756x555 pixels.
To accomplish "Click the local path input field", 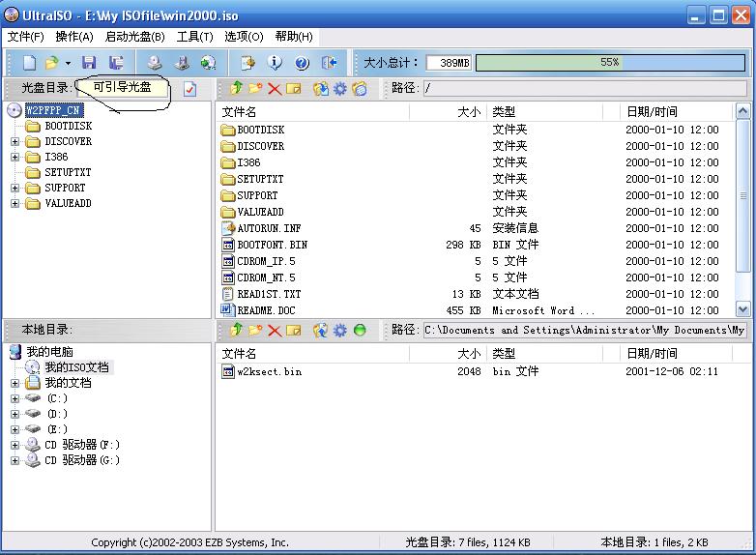I will (585, 331).
